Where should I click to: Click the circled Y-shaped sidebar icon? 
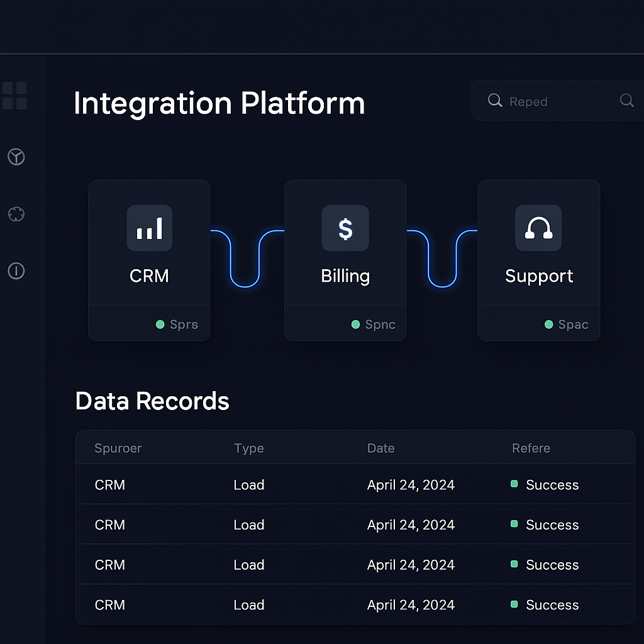[16, 157]
